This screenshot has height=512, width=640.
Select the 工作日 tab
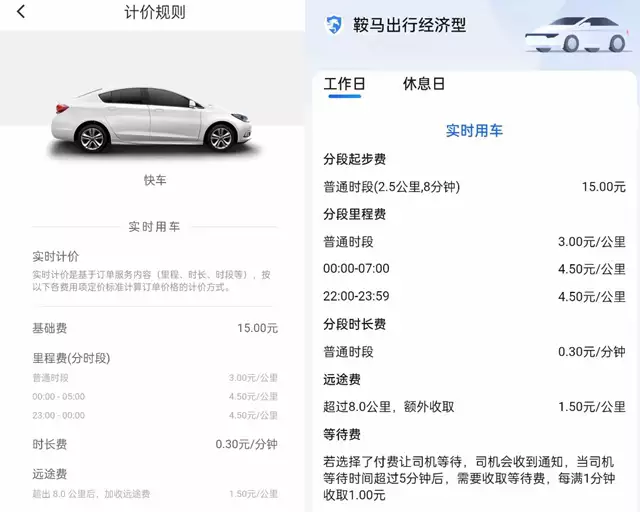344,84
